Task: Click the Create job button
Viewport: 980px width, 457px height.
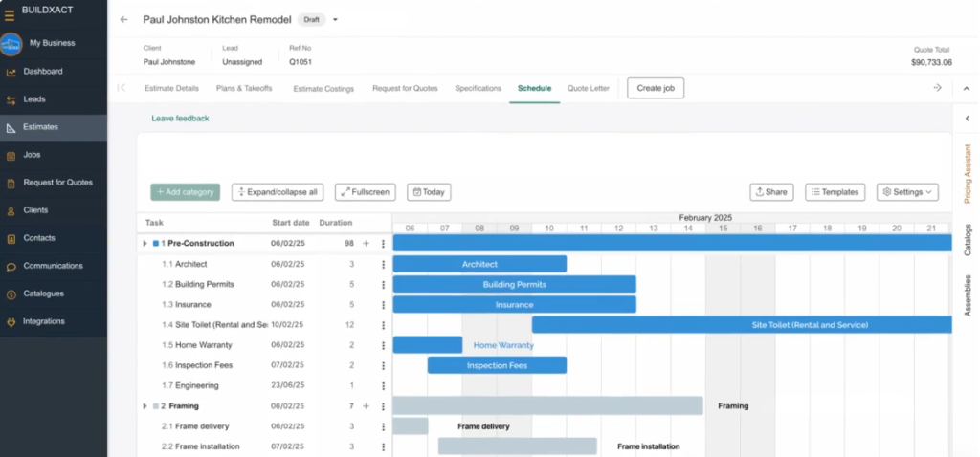Action: [x=656, y=88]
